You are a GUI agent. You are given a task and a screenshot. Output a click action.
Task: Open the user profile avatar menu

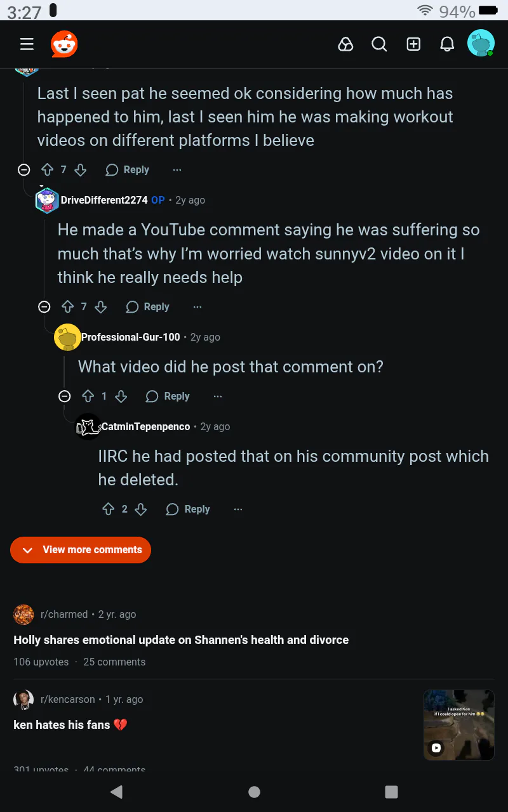(481, 44)
